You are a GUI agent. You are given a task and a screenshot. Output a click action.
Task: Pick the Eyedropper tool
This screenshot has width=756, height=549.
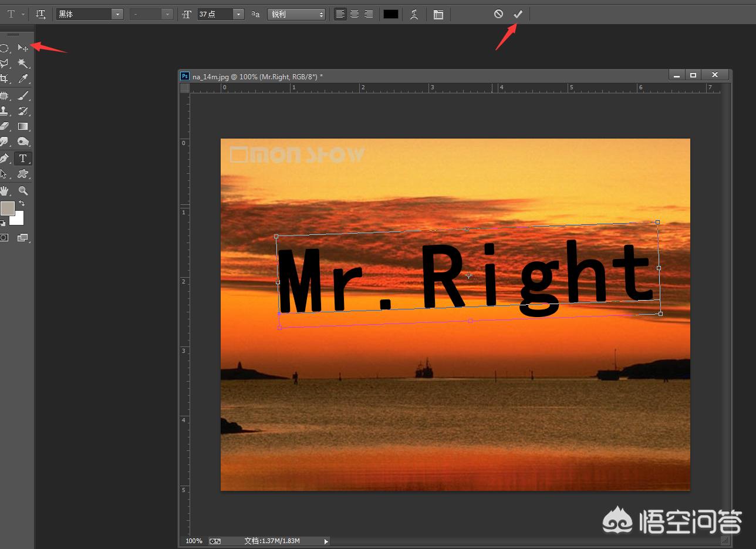coord(23,79)
